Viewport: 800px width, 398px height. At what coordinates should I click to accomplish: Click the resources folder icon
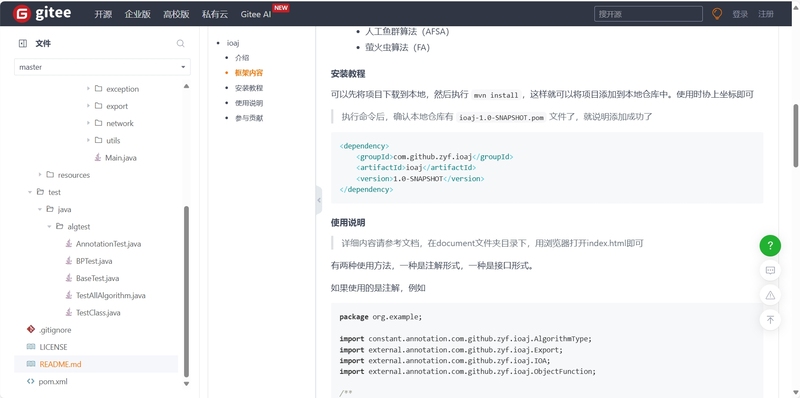coord(50,175)
